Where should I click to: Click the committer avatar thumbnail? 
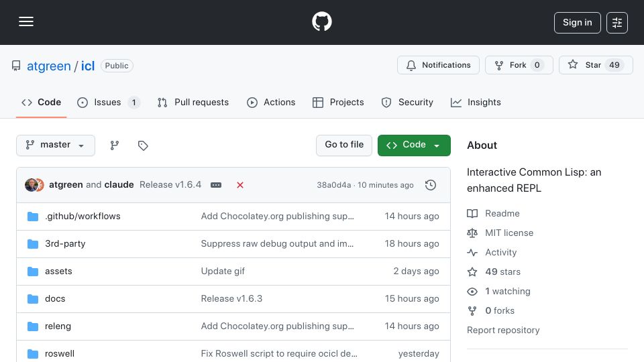tap(32, 185)
